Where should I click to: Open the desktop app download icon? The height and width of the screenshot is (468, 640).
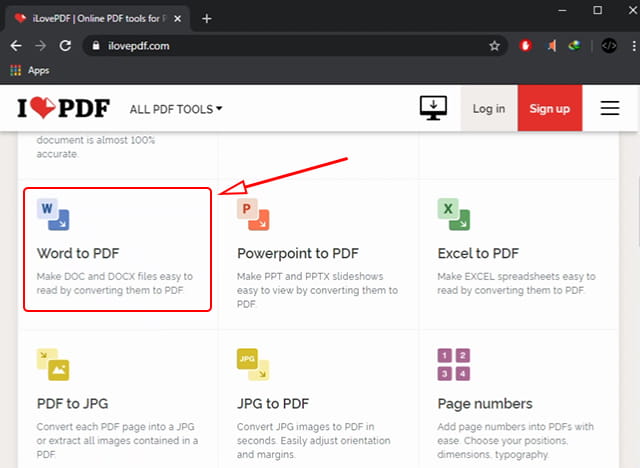433,108
